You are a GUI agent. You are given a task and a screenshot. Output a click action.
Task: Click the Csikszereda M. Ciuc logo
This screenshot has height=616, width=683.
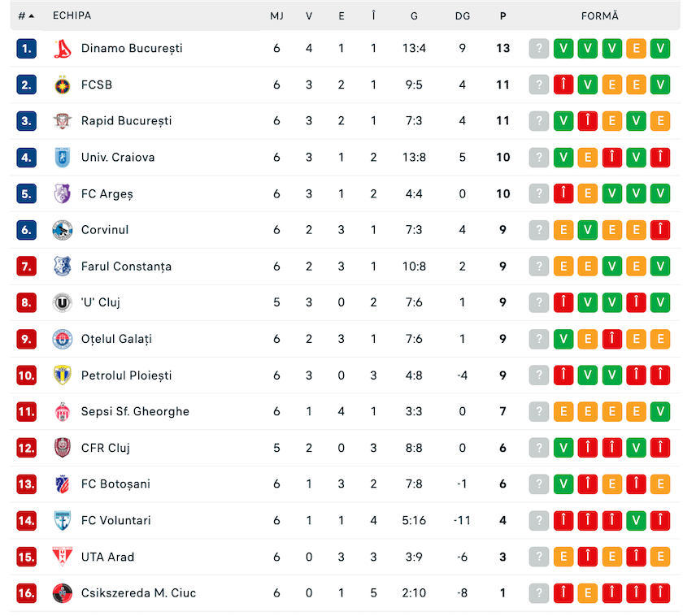[63, 593]
